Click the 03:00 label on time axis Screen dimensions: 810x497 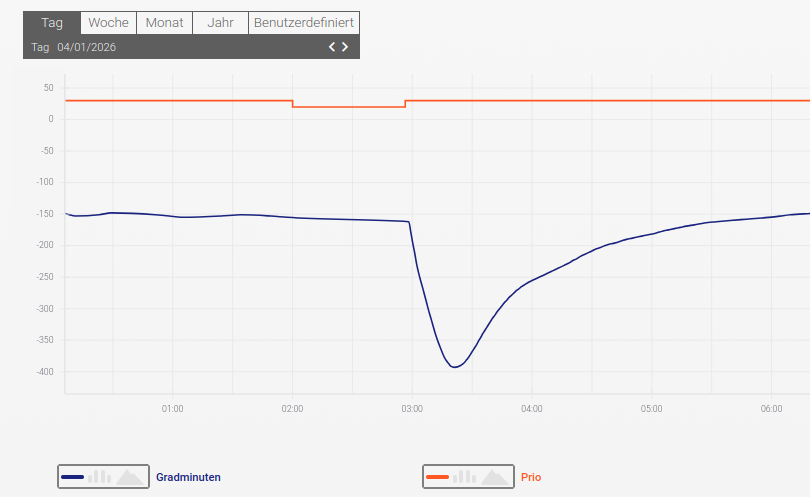(x=412, y=409)
